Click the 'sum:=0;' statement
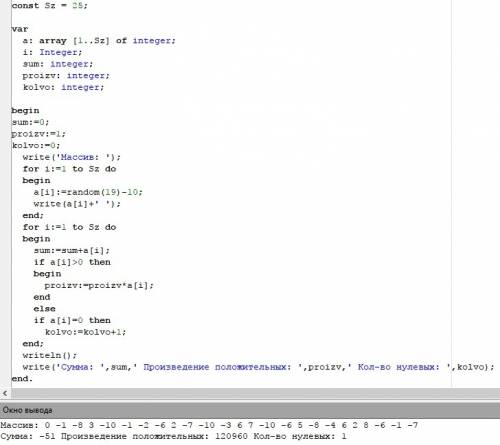The height and width of the screenshot is (445, 500). 30,122
